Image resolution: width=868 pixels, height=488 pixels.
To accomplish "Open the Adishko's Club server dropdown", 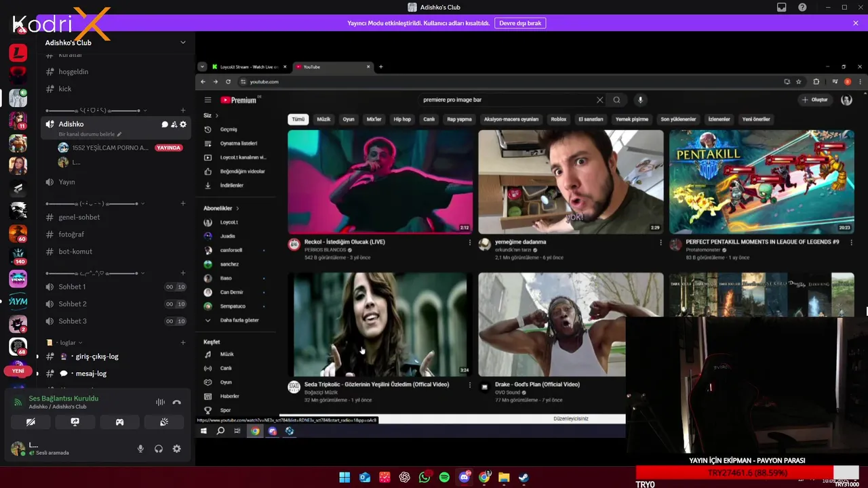I will pos(182,42).
